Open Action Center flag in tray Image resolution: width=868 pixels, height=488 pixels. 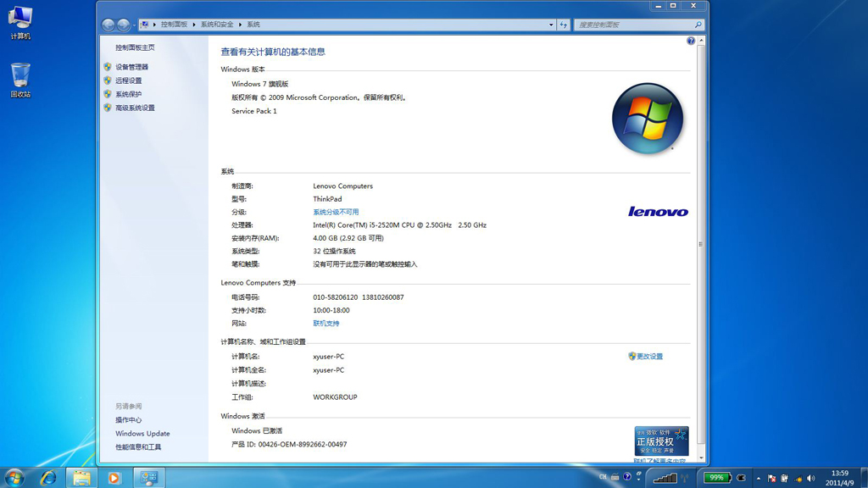point(771,479)
